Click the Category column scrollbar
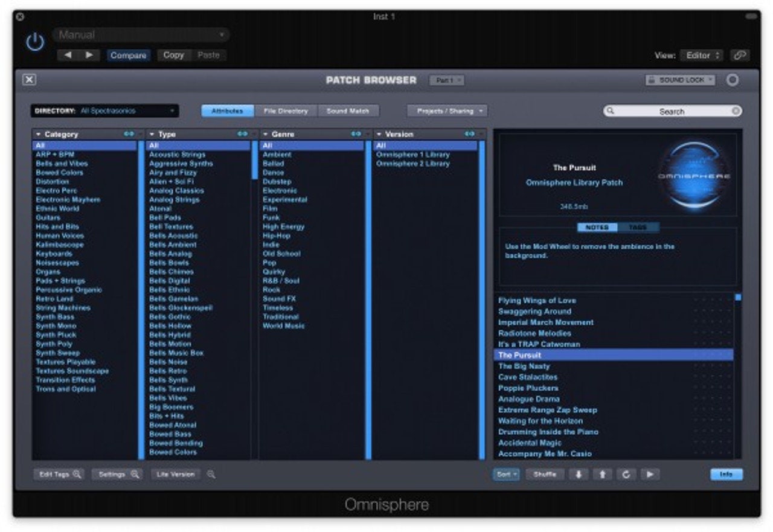Viewport: 773px width, 532px height. coord(141,300)
